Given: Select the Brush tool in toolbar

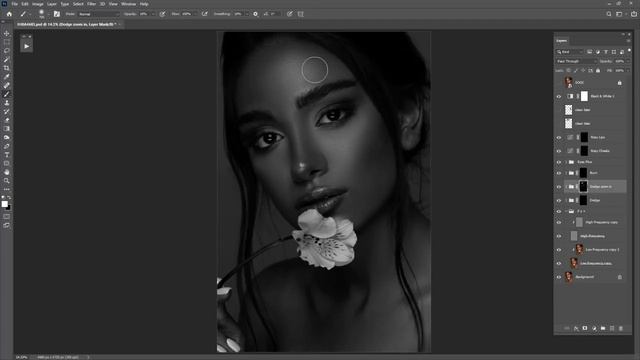Looking at the screenshot, I should (7, 94).
